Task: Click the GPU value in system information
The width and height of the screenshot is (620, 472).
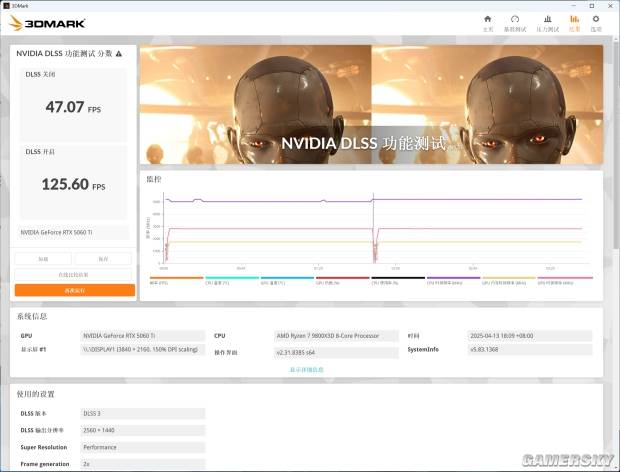Action: tap(142, 336)
